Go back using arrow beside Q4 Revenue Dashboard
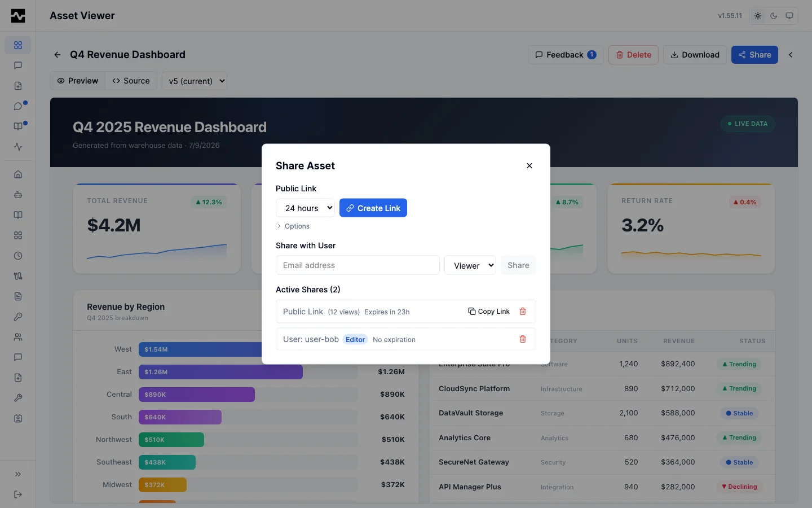The height and width of the screenshot is (508, 812). click(58, 55)
